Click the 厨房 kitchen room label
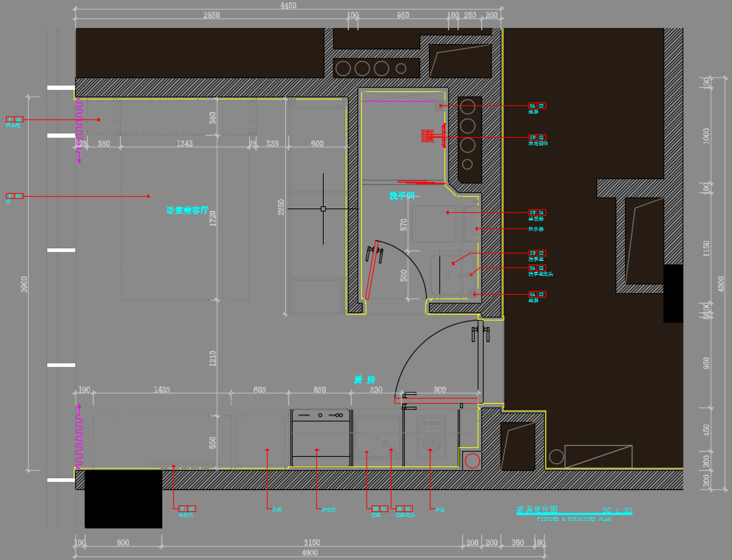This screenshot has height=560, width=732. tap(364, 380)
